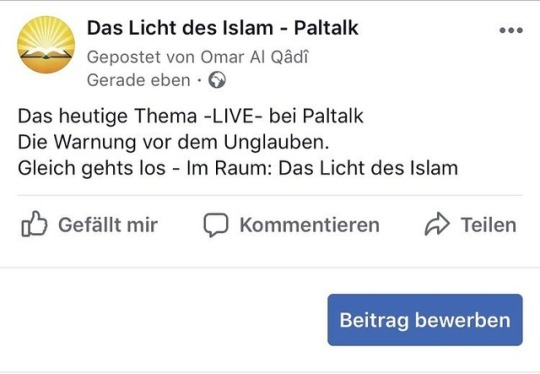540x374 pixels.
Task: Click 'Das Licht des Islam' in post's last line
Action: [368, 168]
